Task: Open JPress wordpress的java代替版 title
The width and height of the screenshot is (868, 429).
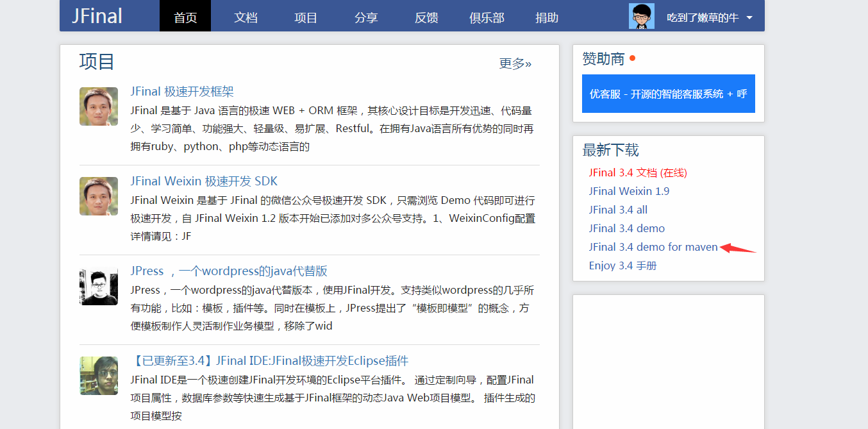Action: (x=229, y=271)
